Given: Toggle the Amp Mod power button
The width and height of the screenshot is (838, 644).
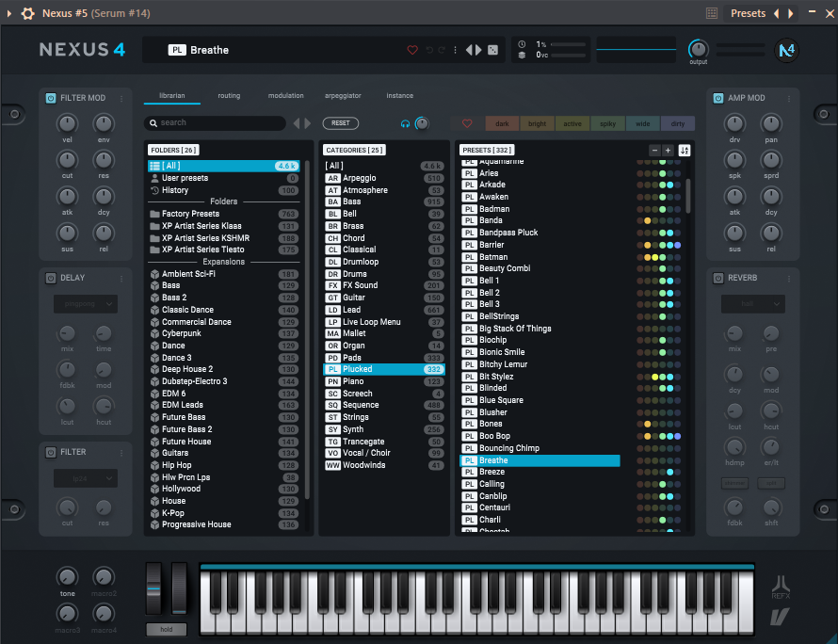Looking at the screenshot, I should click(718, 98).
